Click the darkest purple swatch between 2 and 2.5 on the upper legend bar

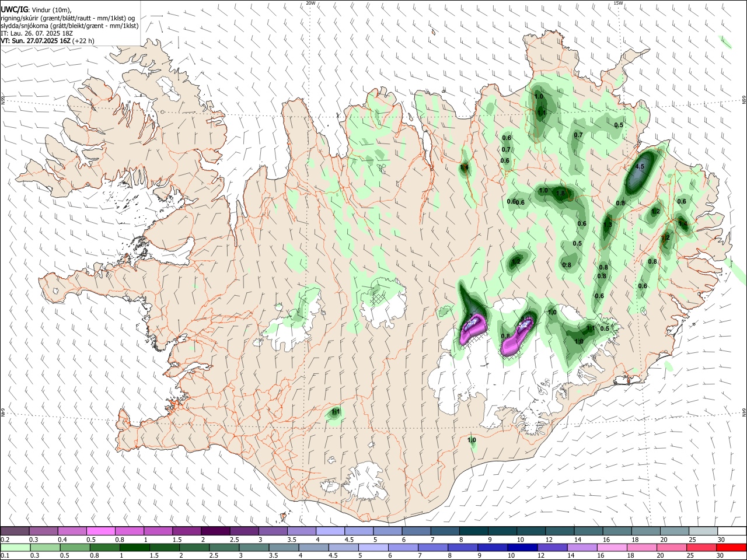[215, 531]
